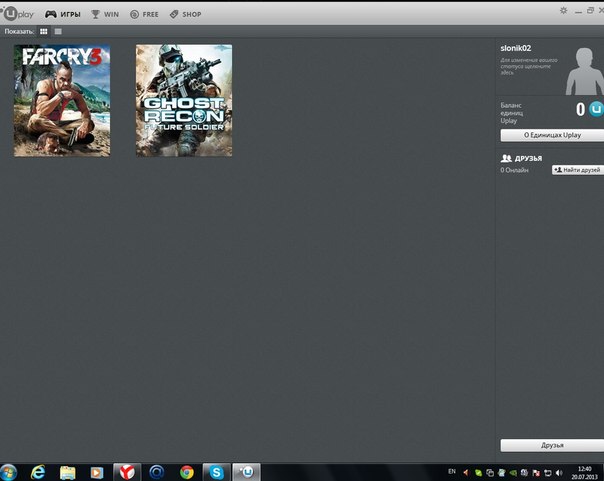Click the 'Найти друзей' button
This screenshot has width=604, height=481.
577,170
